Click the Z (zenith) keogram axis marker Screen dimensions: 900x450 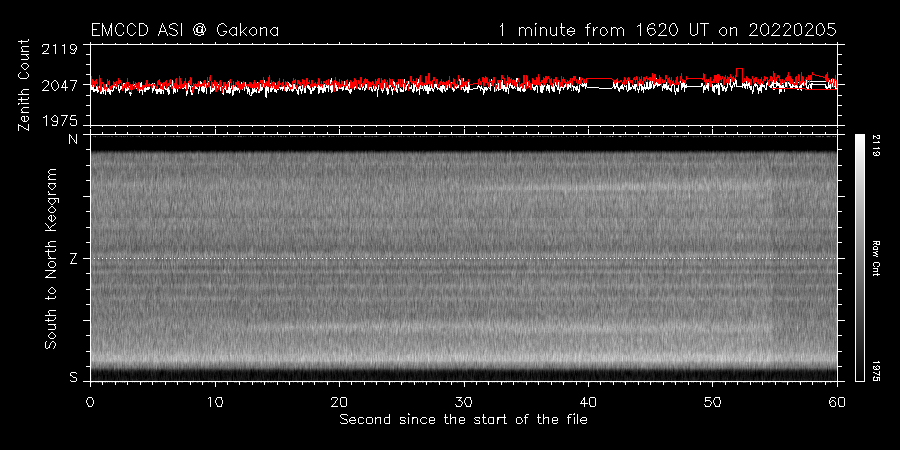pos(73,258)
